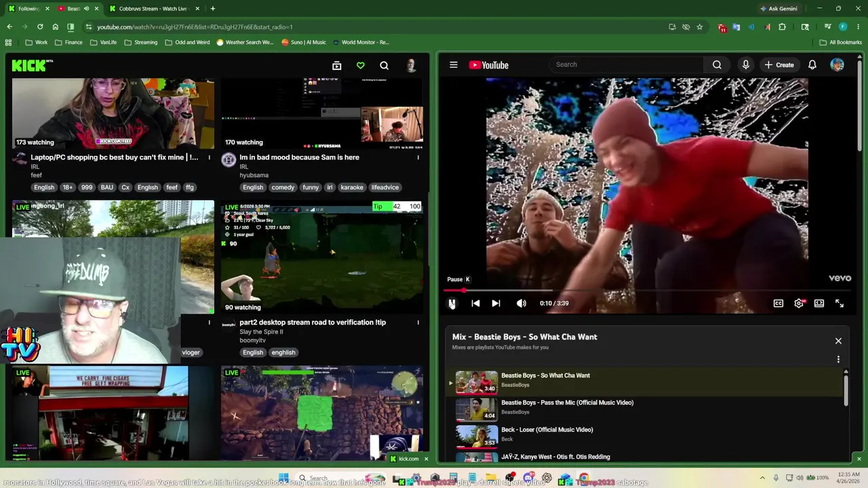868x488 pixels.
Task: Switch to Cobbruvs Stream browser tab
Action: 153,8
